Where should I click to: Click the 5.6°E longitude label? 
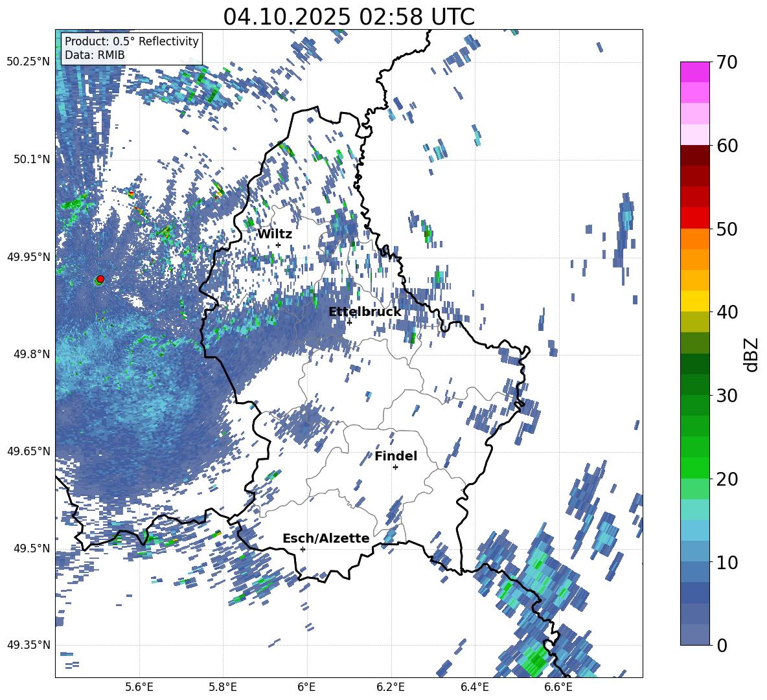[x=139, y=687]
